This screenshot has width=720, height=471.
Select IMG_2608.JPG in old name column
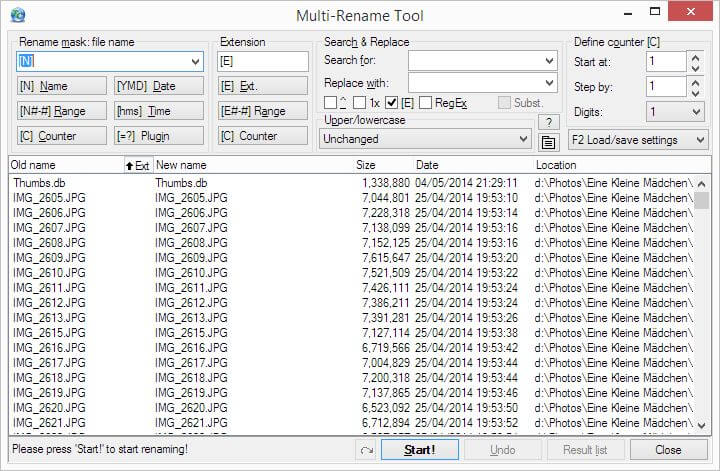tap(49, 243)
